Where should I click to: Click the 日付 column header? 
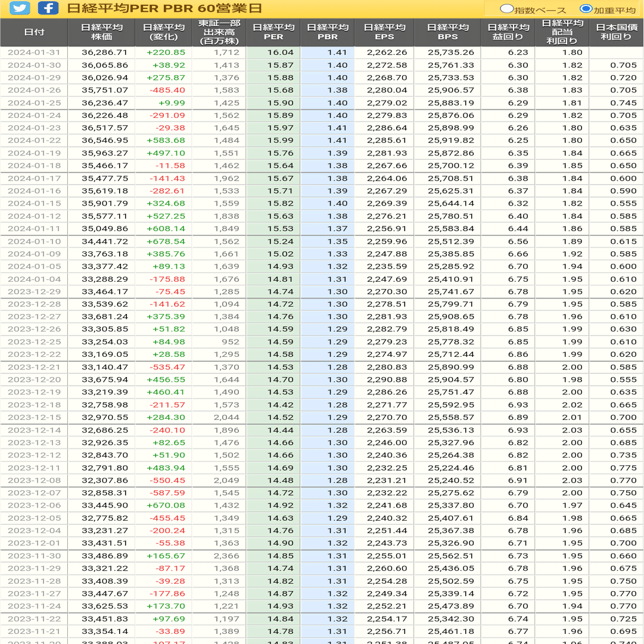34,32
